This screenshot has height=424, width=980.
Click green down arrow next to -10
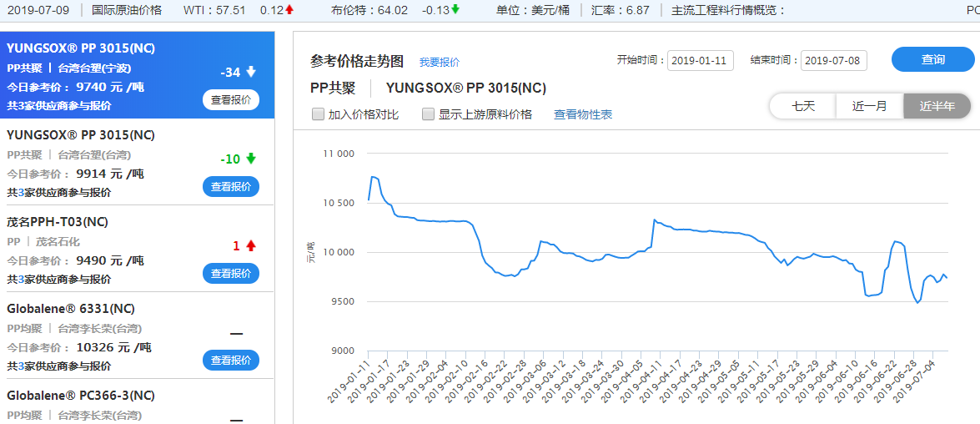click(x=250, y=159)
